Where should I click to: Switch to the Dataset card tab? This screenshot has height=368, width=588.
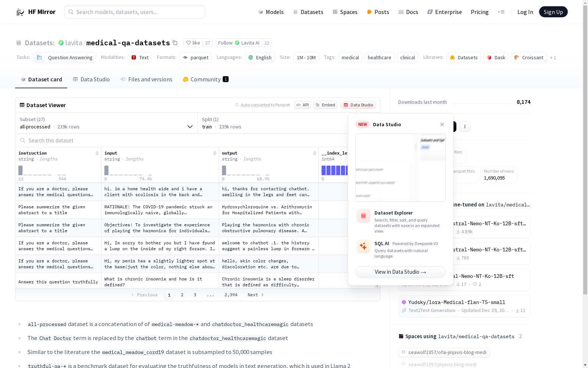pos(41,79)
